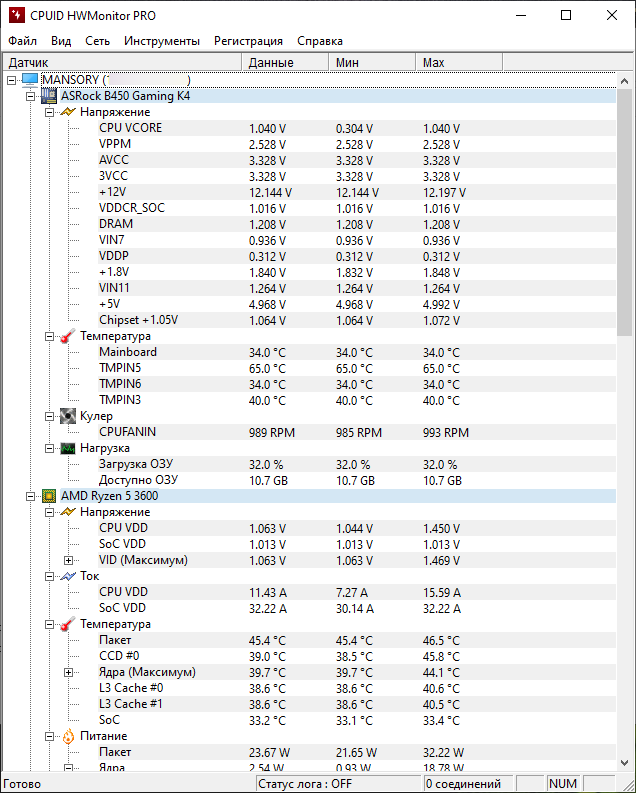The image size is (636, 793).
Task: Click the flame icon next to Питание
Action: coord(68,736)
